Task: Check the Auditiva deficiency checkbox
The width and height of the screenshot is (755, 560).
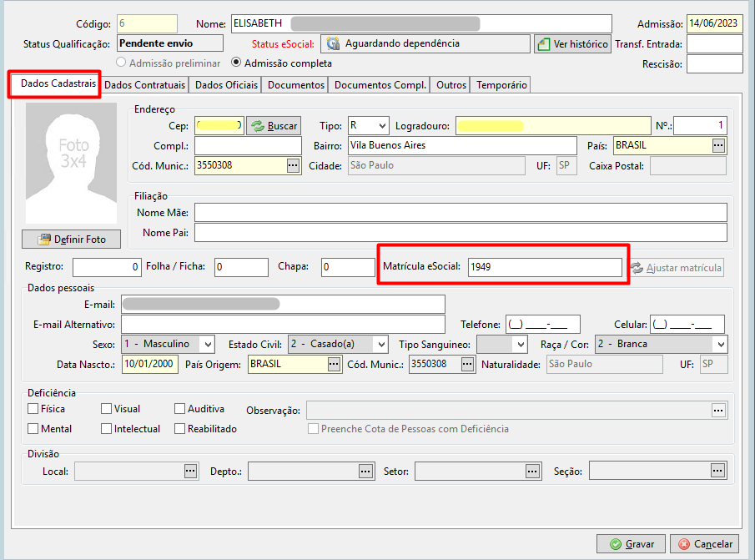Action: point(179,409)
